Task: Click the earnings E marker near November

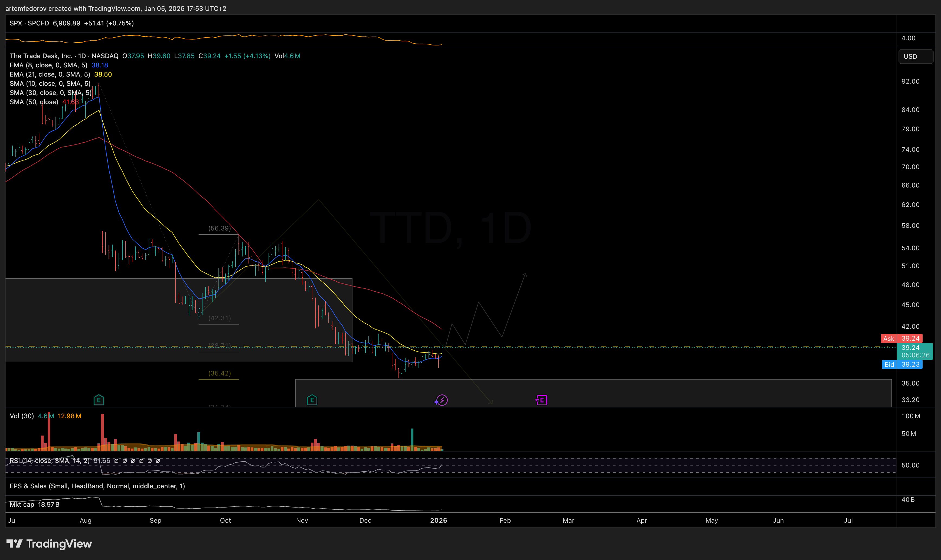Action: click(312, 400)
